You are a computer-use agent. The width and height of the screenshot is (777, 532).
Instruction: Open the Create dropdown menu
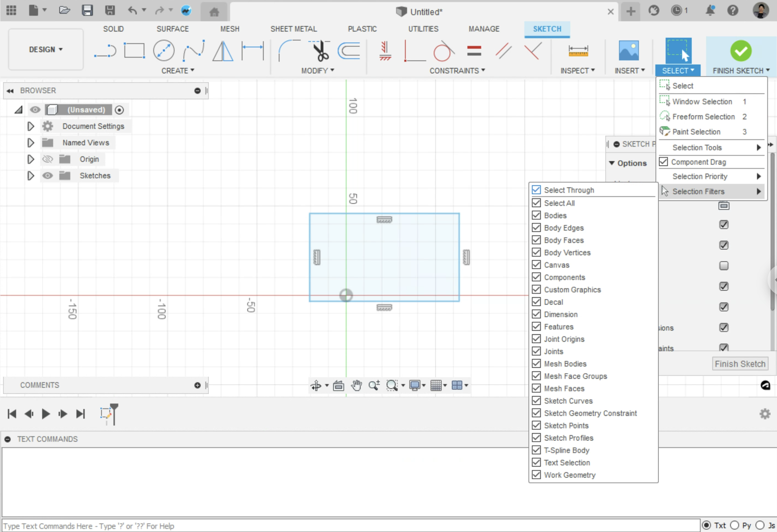point(178,71)
